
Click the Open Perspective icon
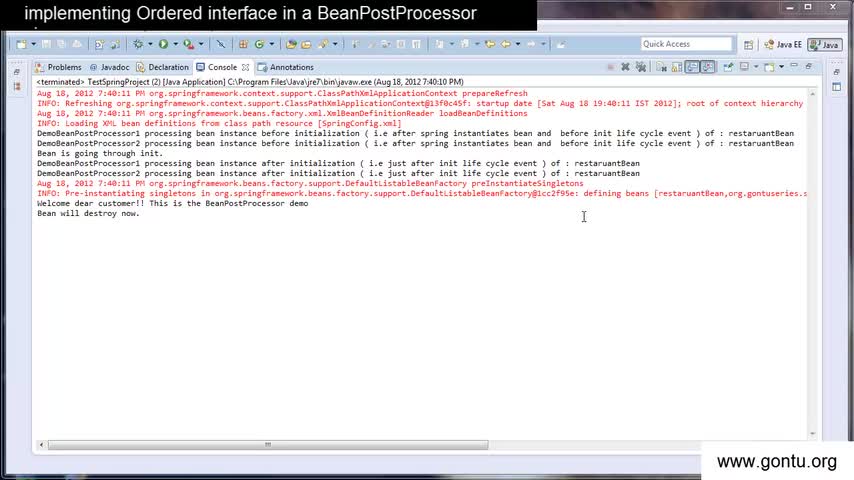coord(748,45)
